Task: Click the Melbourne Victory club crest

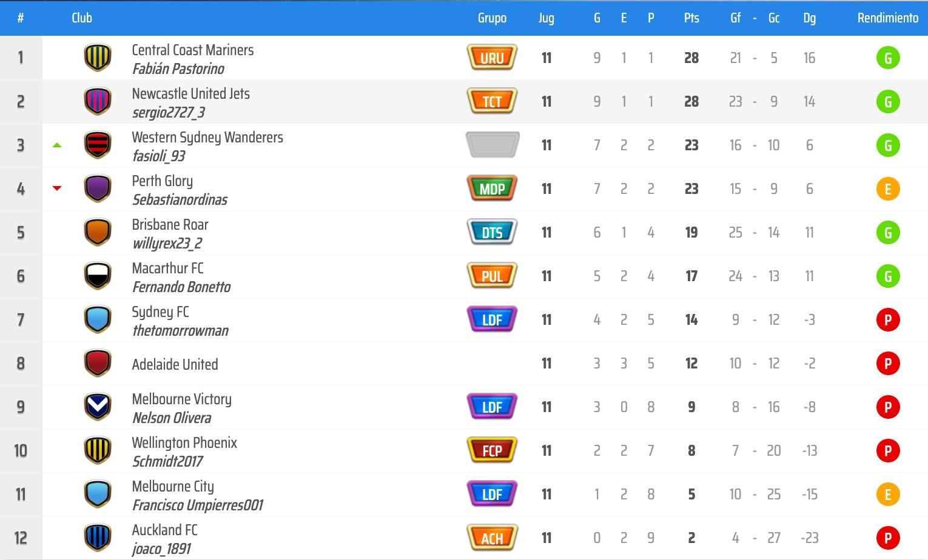Action: [x=98, y=407]
